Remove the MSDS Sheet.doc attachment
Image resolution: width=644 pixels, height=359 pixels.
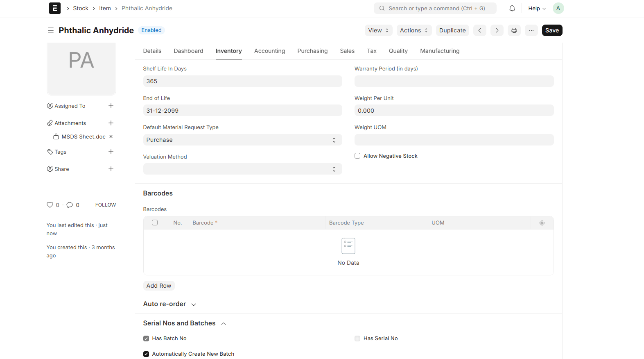point(111,136)
